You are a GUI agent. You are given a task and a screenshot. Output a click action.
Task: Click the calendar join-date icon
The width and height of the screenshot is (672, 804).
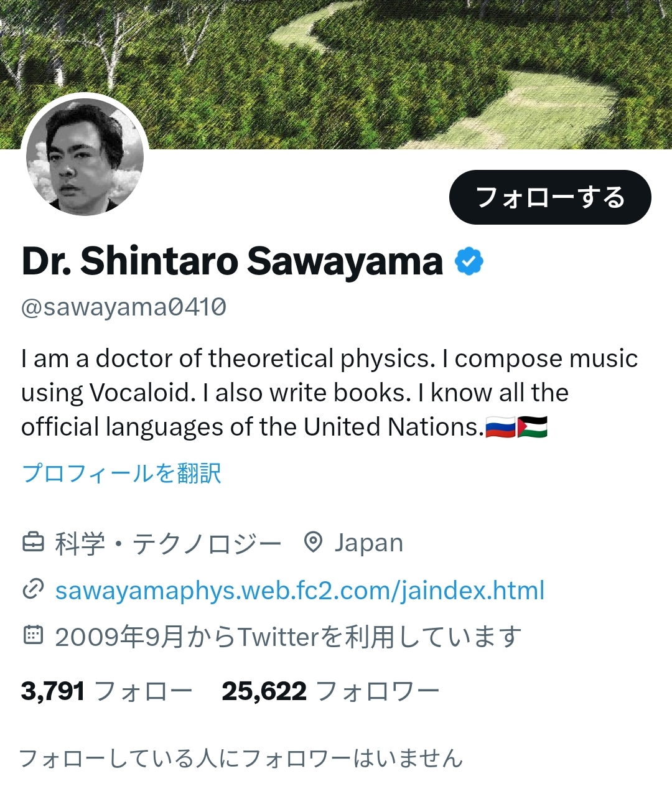[33, 635]
